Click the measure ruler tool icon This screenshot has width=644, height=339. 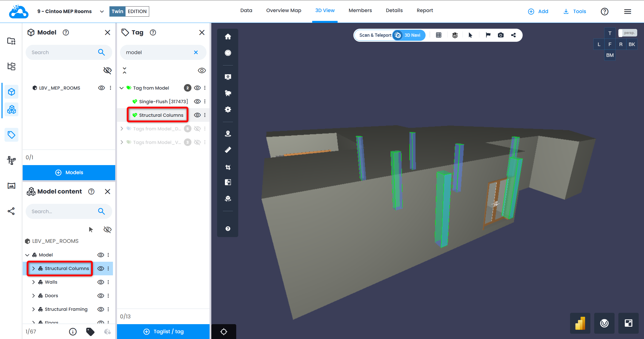pos(228,150)
